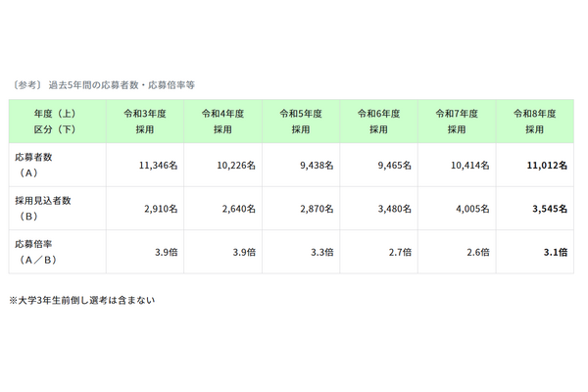
Task: Select the 採用見込者数（B） row label
Action: (43, 208)
